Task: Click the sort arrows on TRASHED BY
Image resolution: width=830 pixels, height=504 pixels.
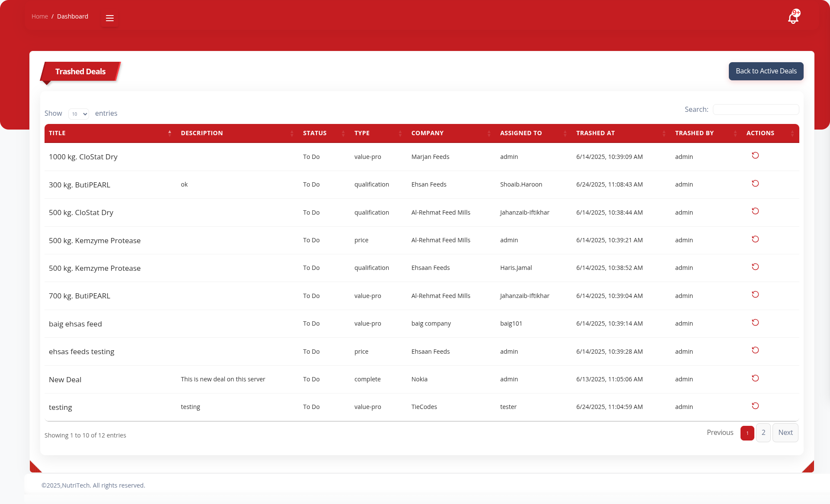Action: pos(736,133)
